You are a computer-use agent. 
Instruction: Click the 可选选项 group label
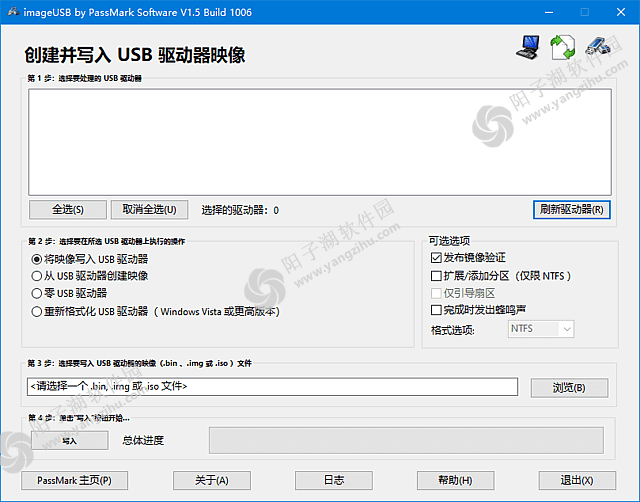coord(449,241)
